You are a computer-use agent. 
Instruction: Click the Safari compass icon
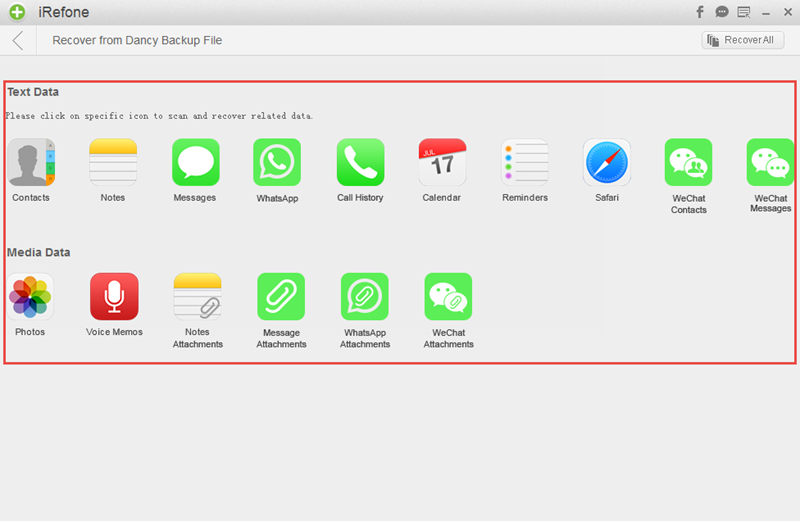click(607, 162)
